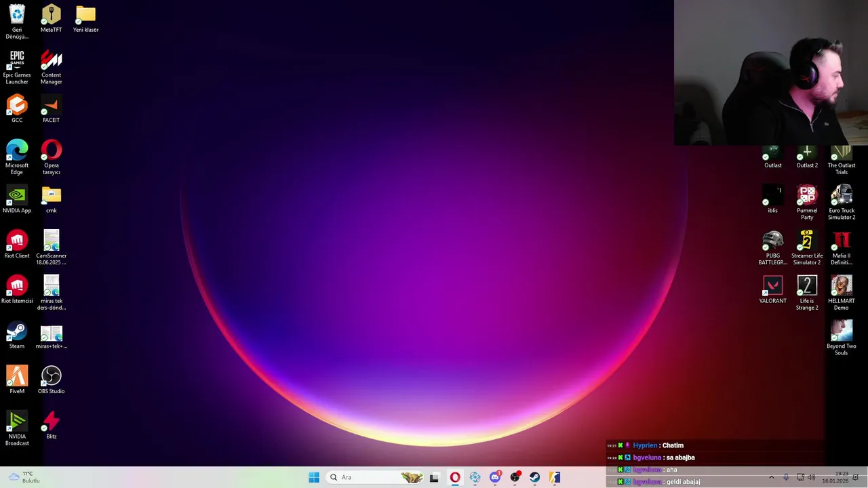Select the Content Manager desktop icon
Viewport: 868px width, 488px height.
51,66
